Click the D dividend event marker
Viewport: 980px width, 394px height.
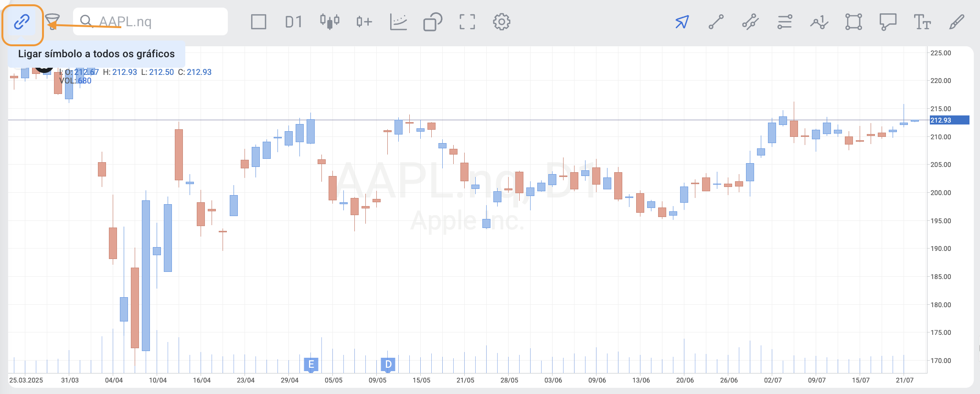[x=388, y=364]
